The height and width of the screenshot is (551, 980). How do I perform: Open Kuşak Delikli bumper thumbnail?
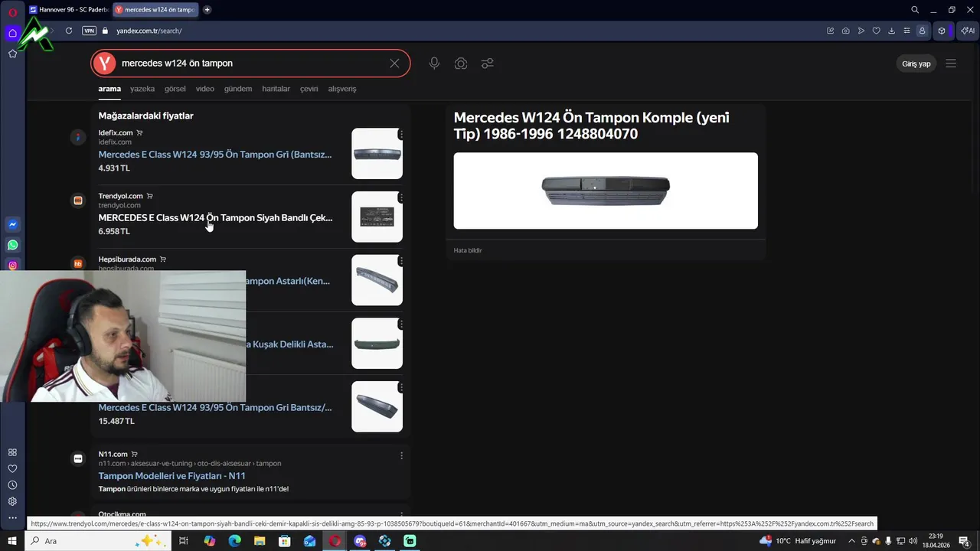point(377,344)
